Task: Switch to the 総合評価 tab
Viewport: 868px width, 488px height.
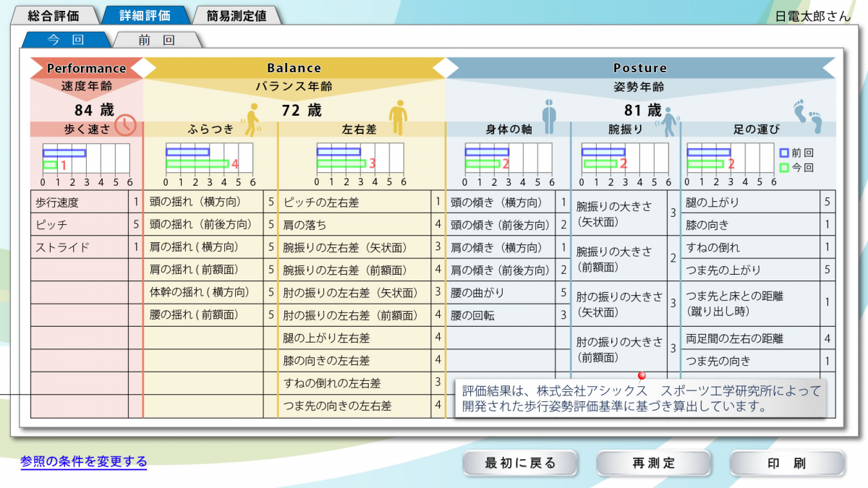Action: 54,15
